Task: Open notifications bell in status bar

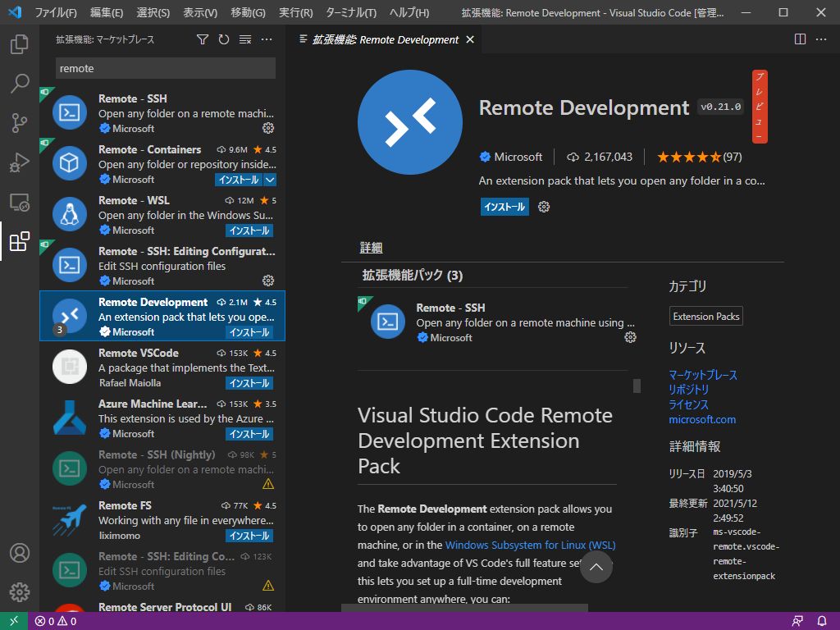Action: pyautogui.click(x=822, y=621)
